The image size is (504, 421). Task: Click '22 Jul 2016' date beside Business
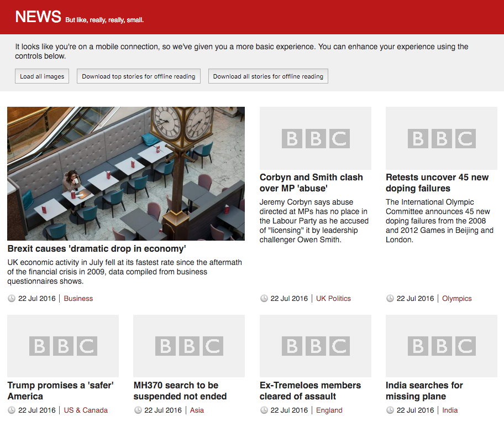[x=37, y=298]
